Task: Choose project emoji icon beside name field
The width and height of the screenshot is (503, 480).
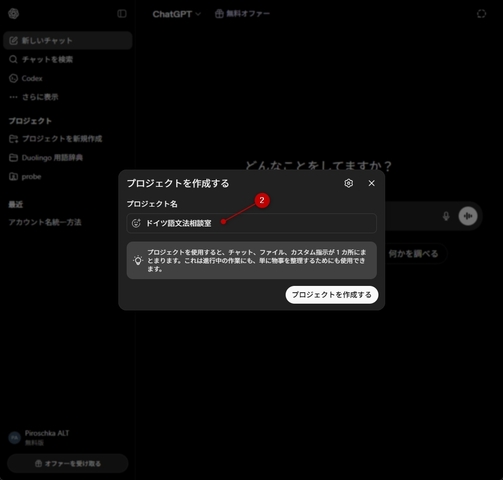Action: pos(136,223)
